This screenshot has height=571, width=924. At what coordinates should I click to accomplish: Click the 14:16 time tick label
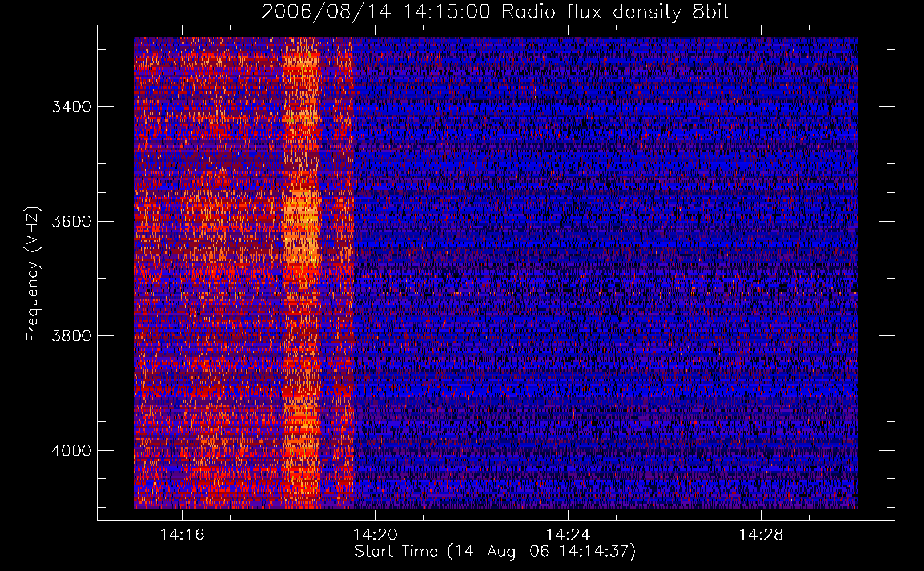[182, 535]
